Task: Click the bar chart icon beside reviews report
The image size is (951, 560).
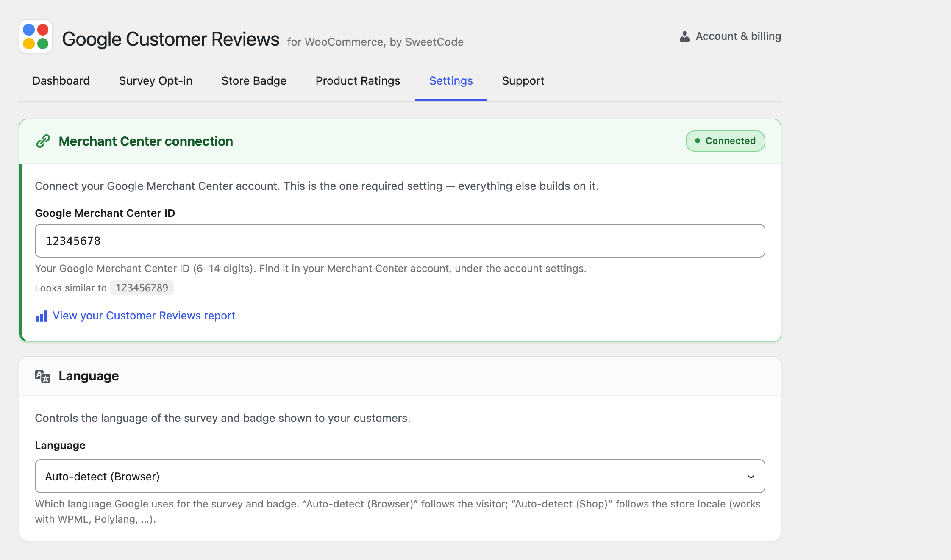Action: point(42,316)
